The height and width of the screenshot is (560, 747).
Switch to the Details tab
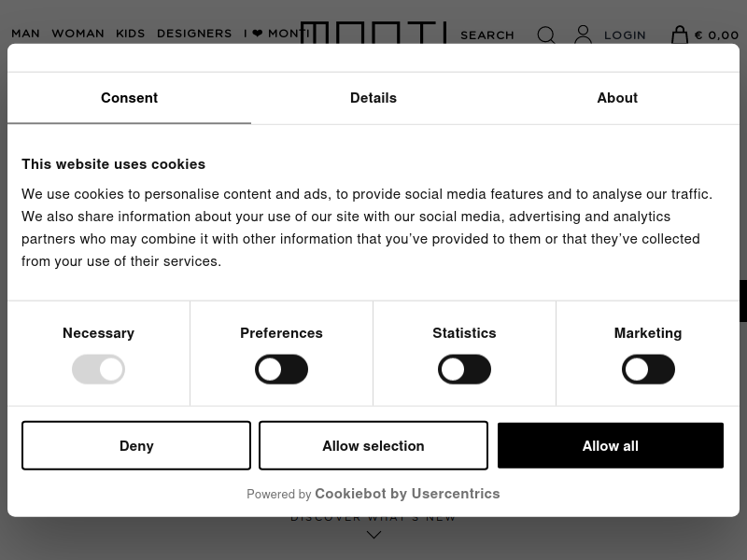click(x=373, y=98)
